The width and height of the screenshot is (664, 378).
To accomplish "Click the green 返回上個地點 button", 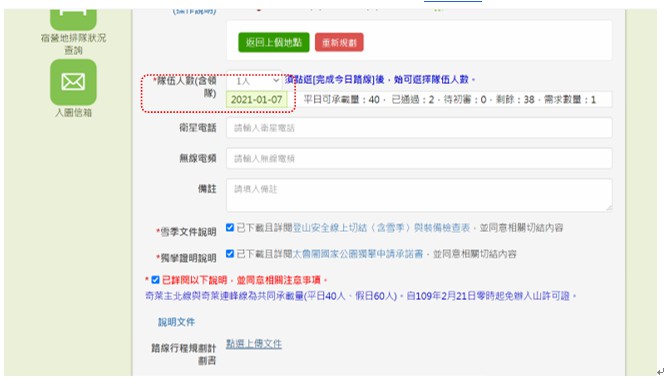I will point(274,42).
